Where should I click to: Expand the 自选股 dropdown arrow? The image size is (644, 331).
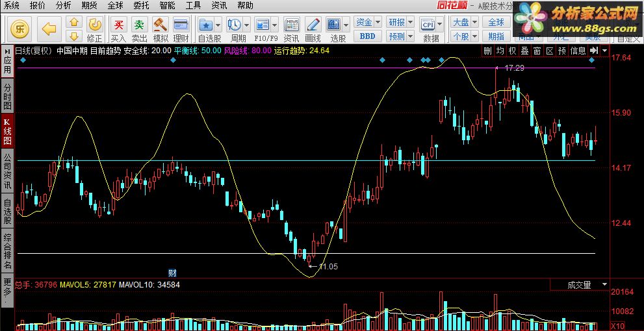pos(218,25)
